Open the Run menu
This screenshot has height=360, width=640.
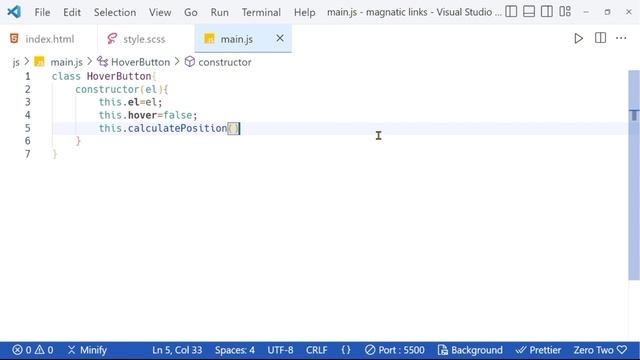click(x=220, y=12)
